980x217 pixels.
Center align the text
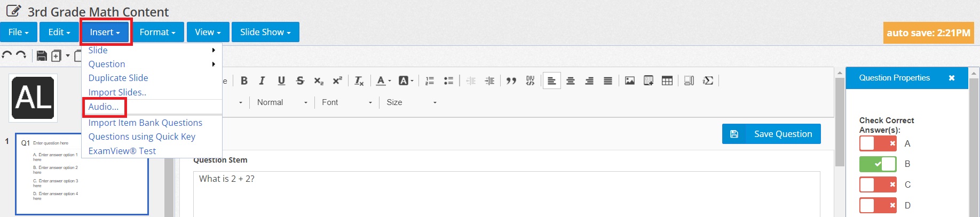tap(571, 81)
